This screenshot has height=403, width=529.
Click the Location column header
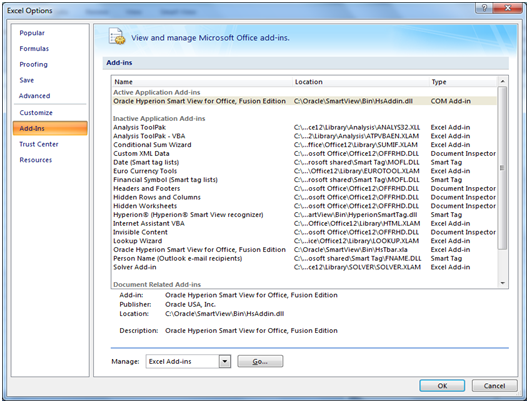click(x=360, y=82)
